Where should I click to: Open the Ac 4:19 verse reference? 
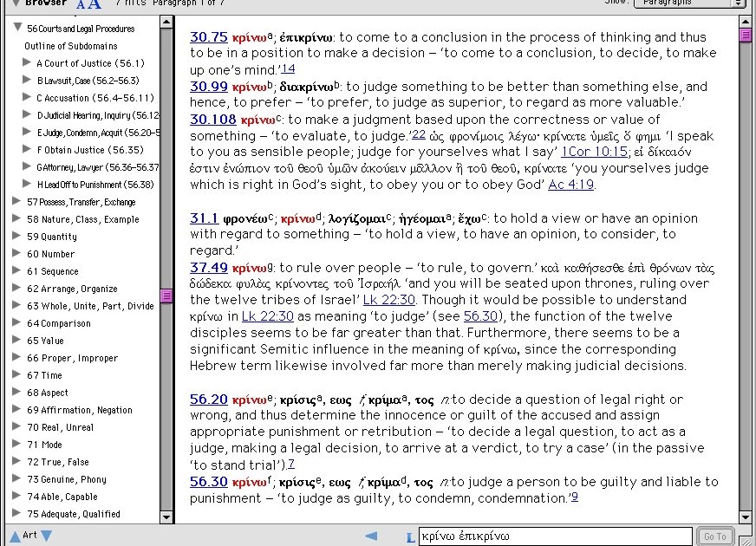tap(570, 185)
